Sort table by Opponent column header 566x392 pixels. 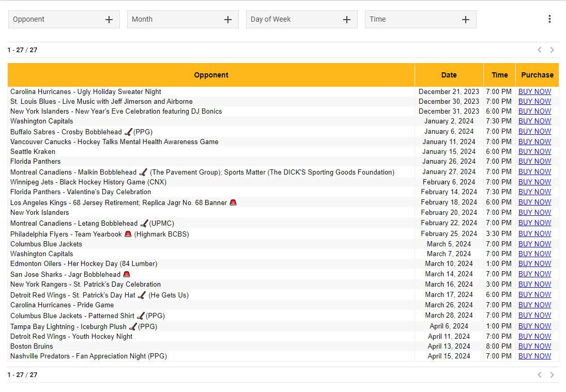click(x=211, y=75)
